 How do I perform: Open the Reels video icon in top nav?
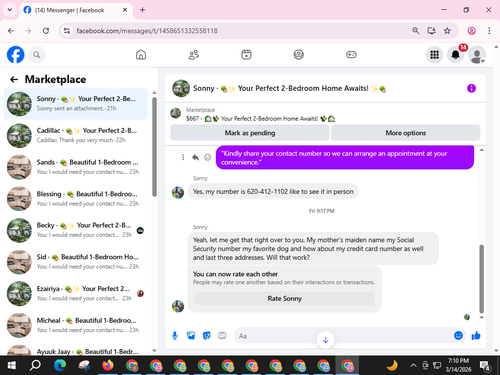pyautogui.click(x=246, y=55)
